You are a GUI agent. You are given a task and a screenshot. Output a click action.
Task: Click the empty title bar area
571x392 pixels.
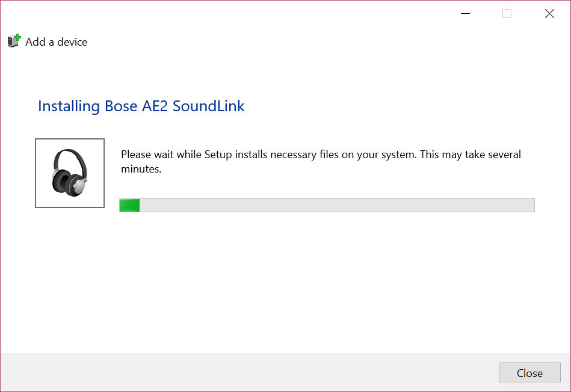tap(241, 14)
